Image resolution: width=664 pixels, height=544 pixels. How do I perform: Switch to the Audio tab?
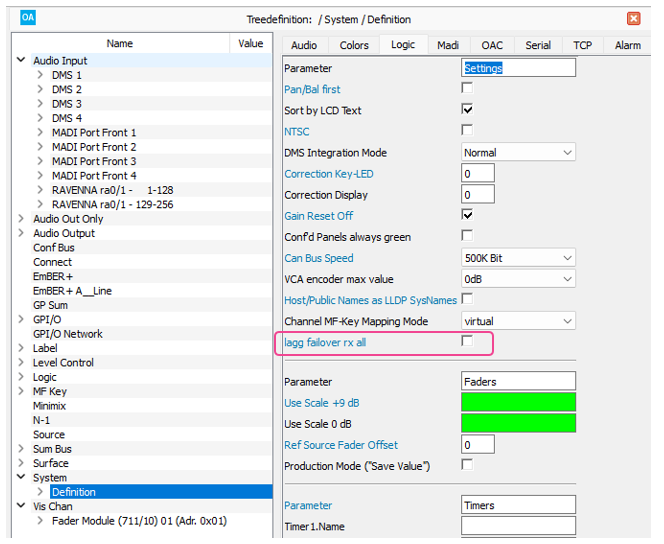(304, 45)
